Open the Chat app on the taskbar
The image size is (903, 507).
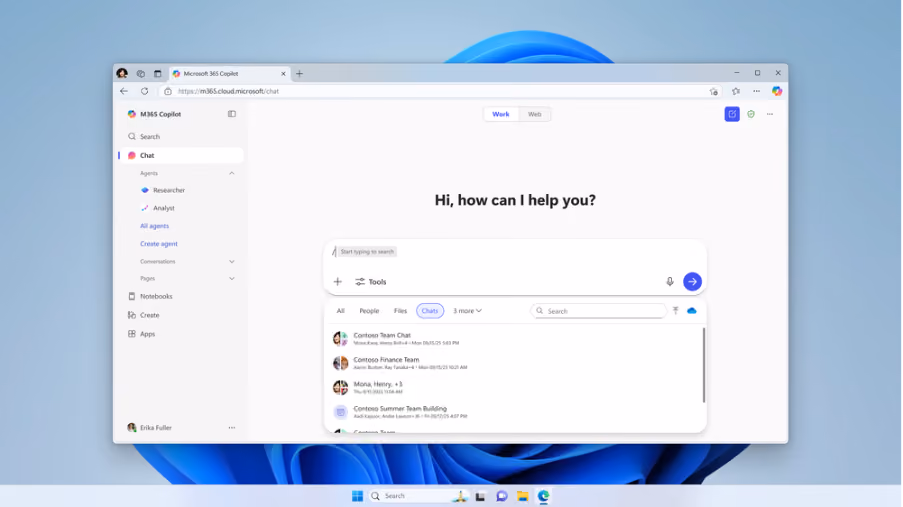(x=502, y=496)
